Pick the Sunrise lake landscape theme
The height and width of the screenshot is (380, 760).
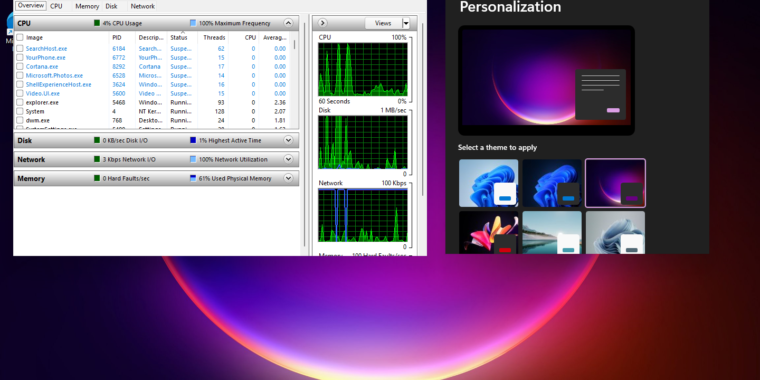(x=552, y=232)
